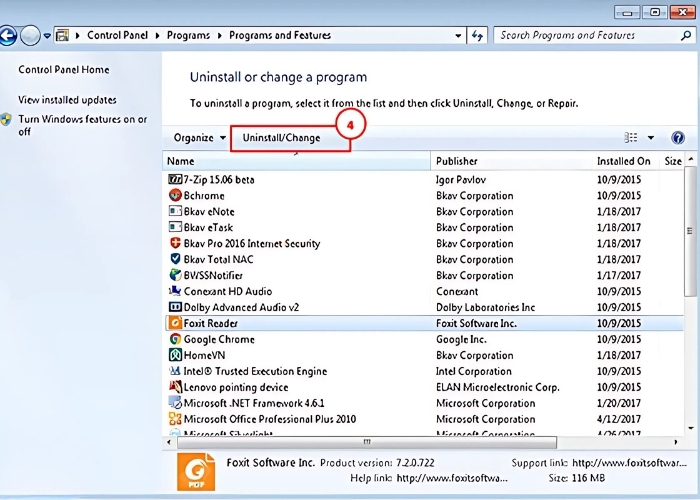Go back using the Back arrow button
Image resolution: width=700 pixels, height=500 pixels.
click(x=9, y=36)
